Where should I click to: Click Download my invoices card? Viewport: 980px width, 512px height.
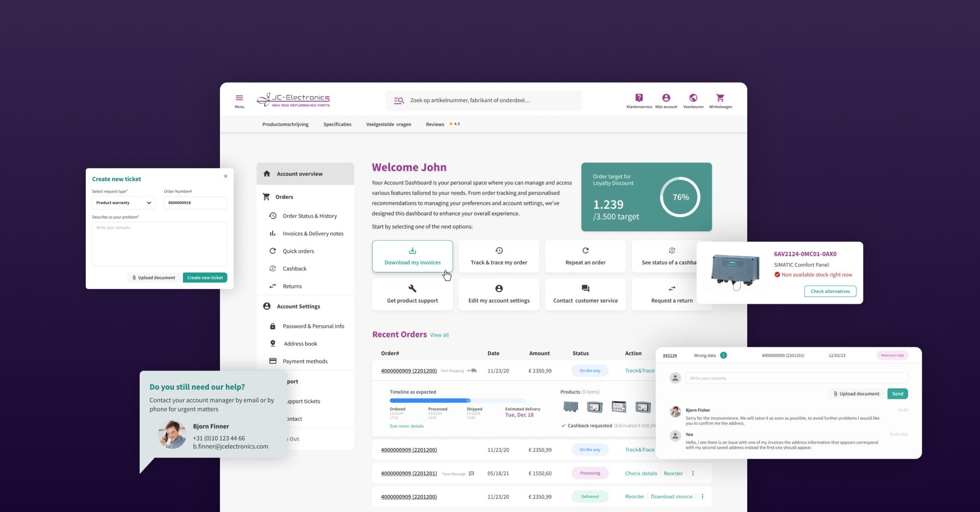click(x=413, y=256)
